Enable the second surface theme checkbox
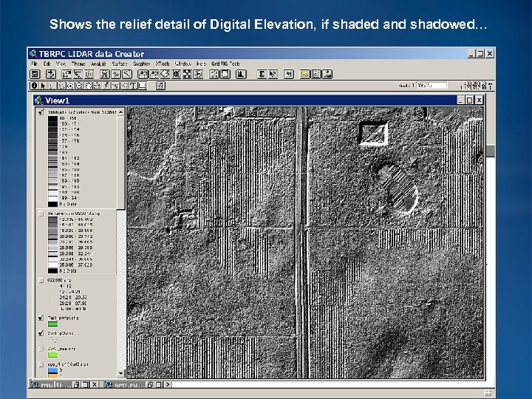This screenshot has width=532, height=399. coord(41,214)
